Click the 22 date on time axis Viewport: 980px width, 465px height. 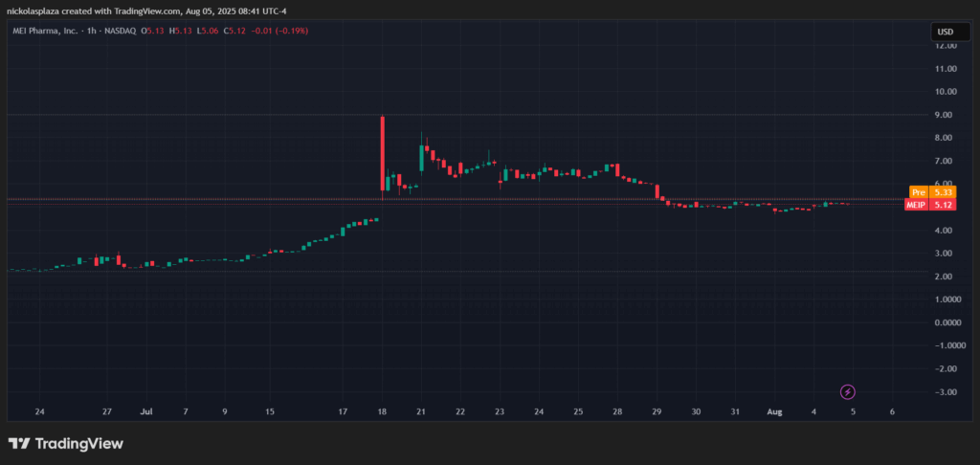point(460,411)
